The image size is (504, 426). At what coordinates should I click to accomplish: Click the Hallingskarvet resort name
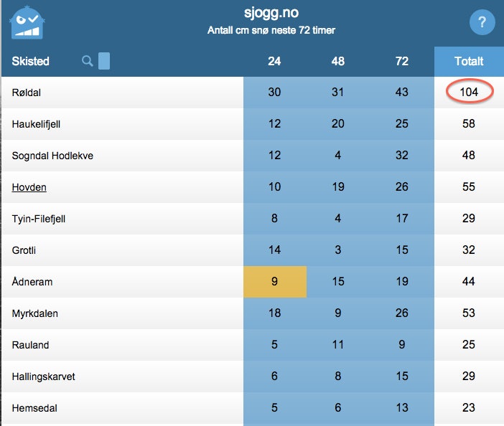44,377
